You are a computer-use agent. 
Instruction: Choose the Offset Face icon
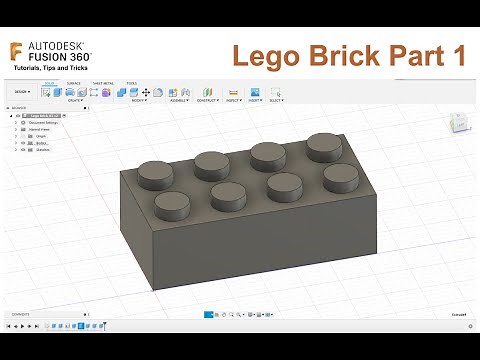tap(134, 92)
